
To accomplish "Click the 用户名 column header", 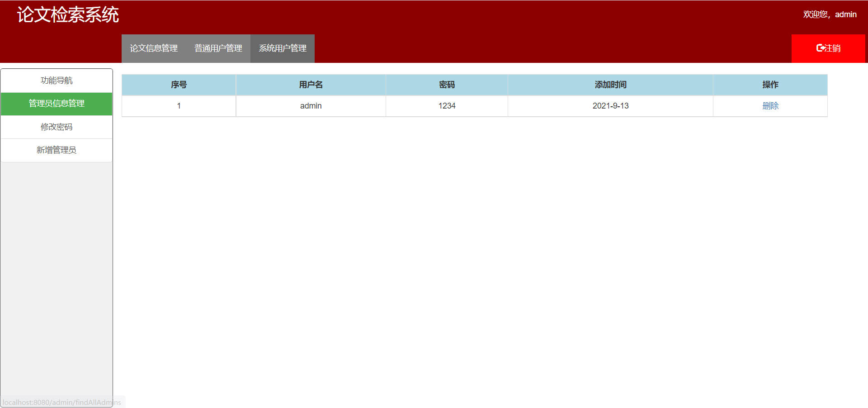I will tap(311, 85).
